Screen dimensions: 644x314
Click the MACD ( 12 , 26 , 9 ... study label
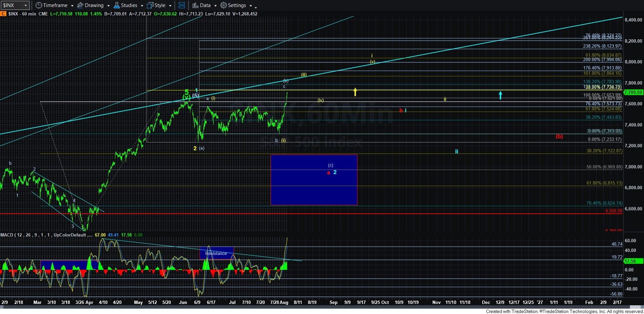(x=46, y=235)
